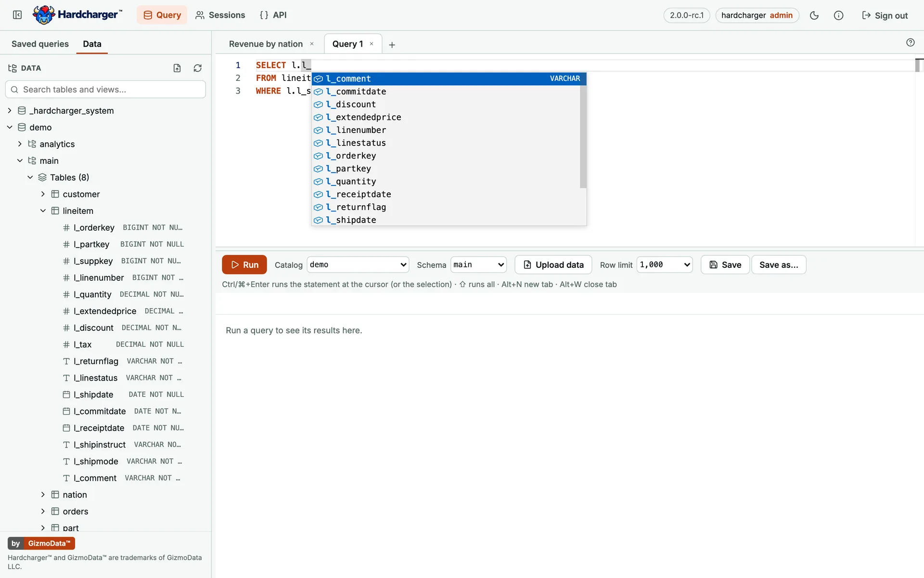
Task: Click the Upload data button
Action: pyautogui.click(x=553, y=264)
